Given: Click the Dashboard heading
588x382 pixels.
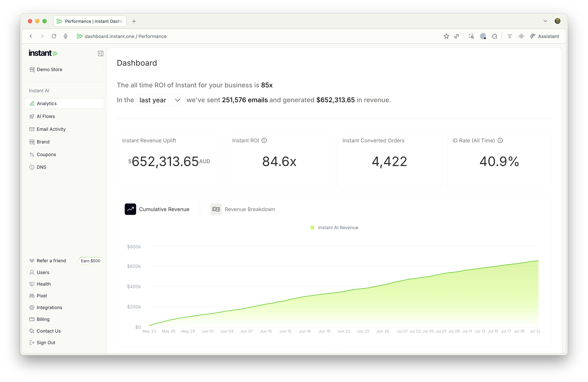Looking at the screenshot, I should 137,63.
